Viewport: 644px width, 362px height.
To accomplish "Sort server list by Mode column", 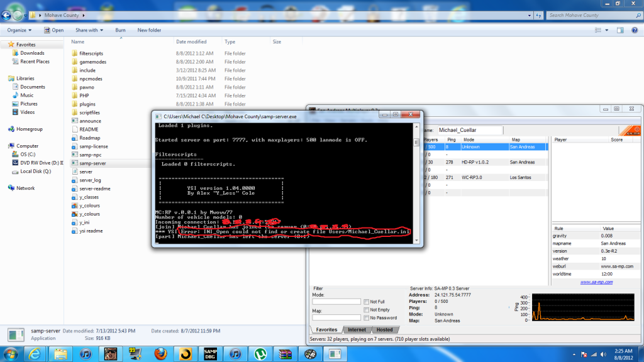I will pyautogui.click(x=485, y=140).
